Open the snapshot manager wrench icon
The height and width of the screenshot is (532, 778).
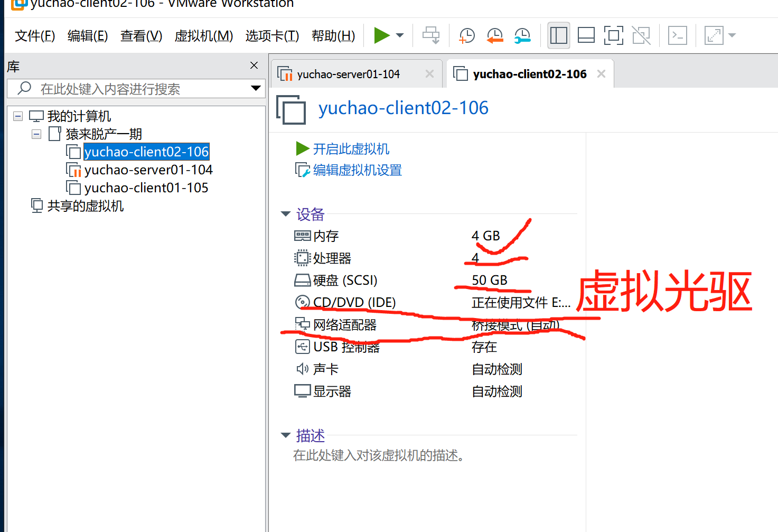coord(522,35)
